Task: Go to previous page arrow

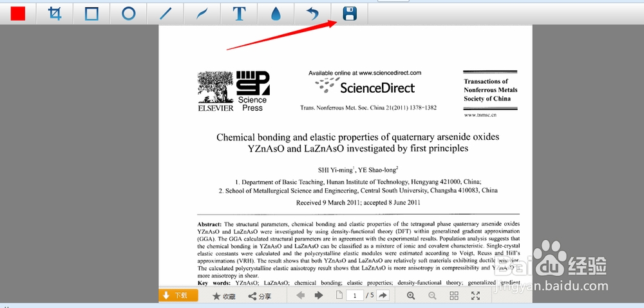Action: pyautogui.click(x=301, y=295)
